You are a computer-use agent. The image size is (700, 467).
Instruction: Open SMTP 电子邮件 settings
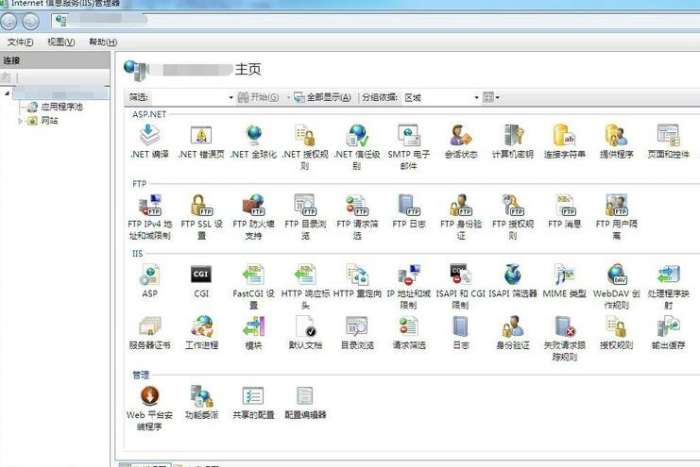pos(409,147)
